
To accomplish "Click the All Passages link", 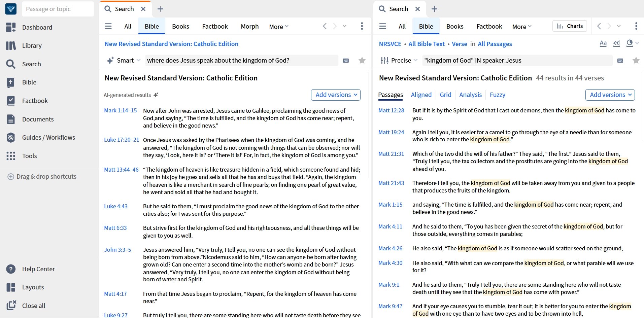I will (x=495, y=44).
